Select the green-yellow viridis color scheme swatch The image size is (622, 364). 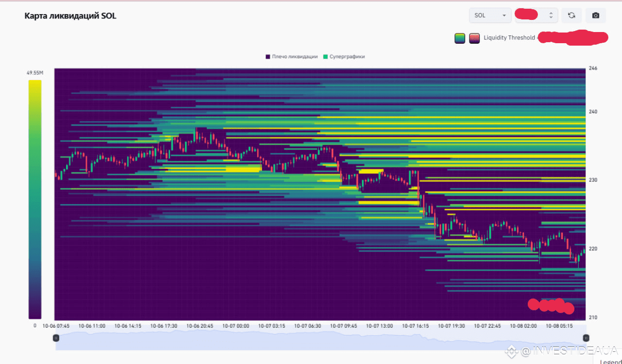click(x=460, y=38)
